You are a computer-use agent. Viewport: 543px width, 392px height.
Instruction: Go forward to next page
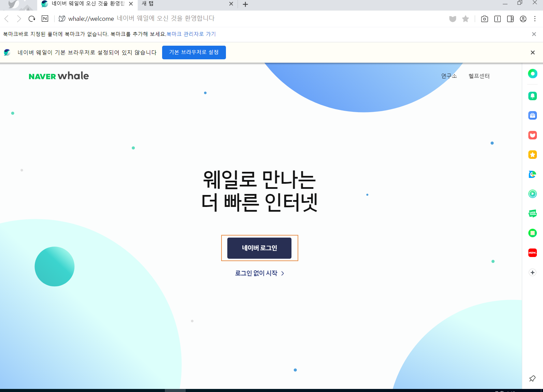[x=19, y=19]
